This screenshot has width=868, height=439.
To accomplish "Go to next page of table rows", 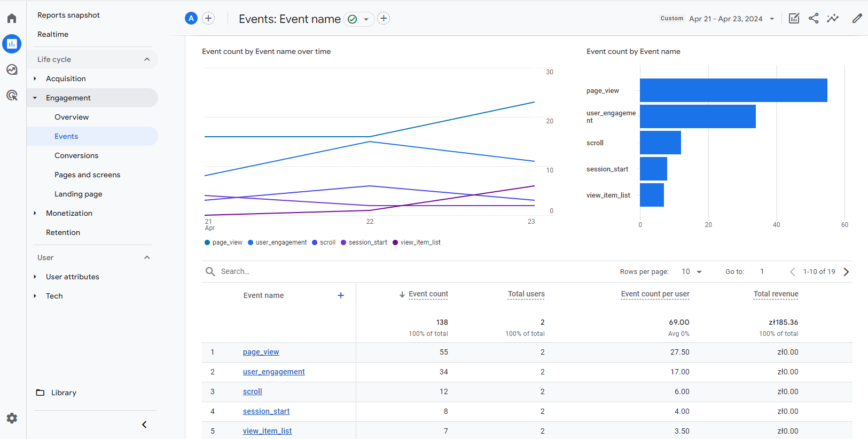I will tap(846, 272).
